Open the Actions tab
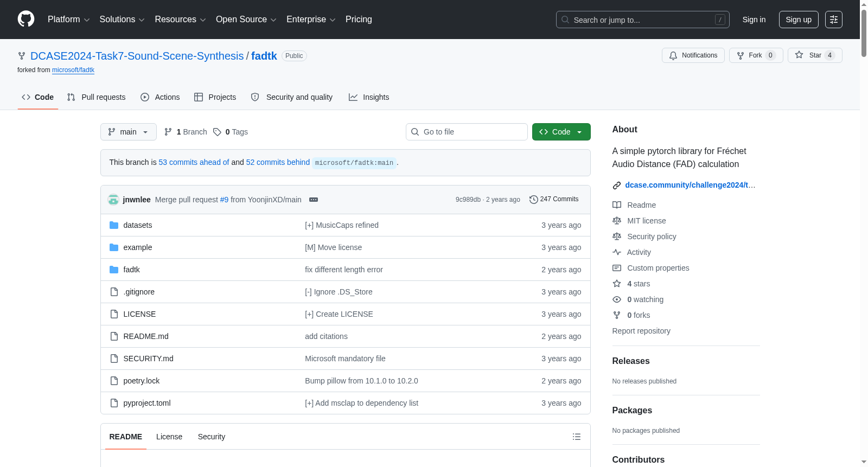Image resolution: width=868 pixels, height=467 pixels. [x=160, y=97]
